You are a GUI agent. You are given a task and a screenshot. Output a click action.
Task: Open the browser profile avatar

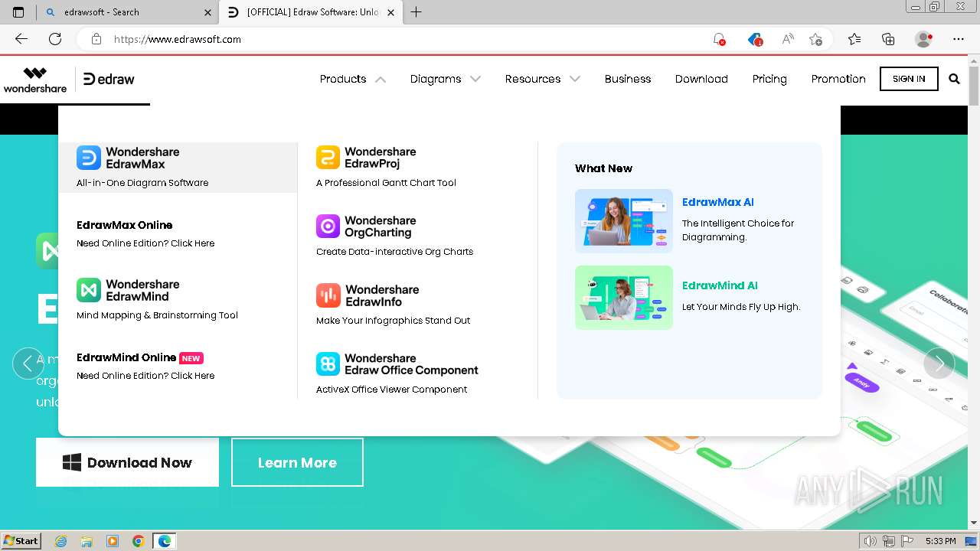(x=924, y=39)
